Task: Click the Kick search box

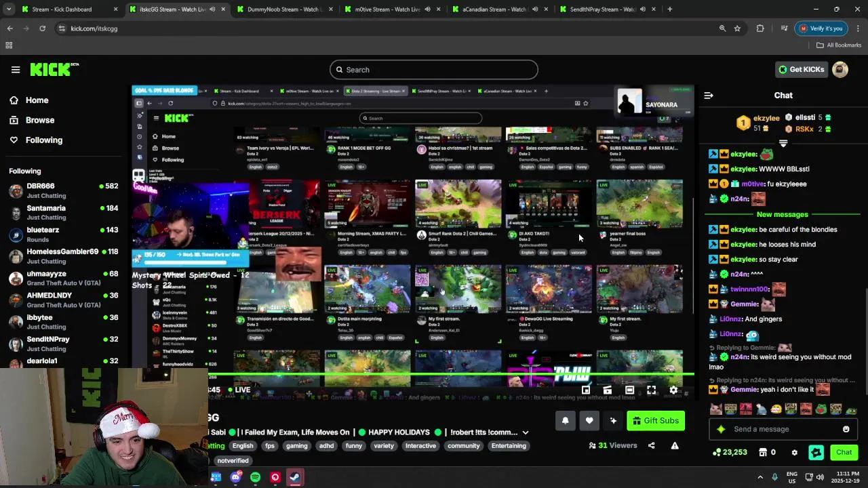Action: coord(434,70)
